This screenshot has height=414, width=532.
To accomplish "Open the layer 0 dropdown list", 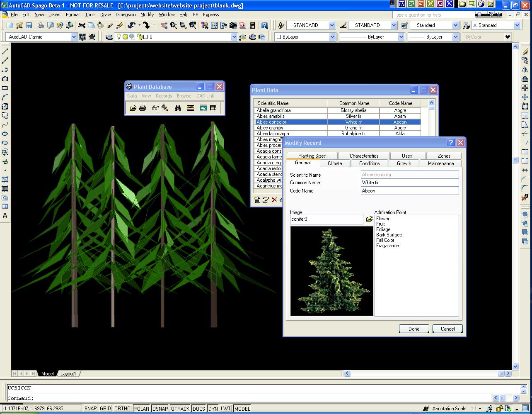I will click(234, 37).
